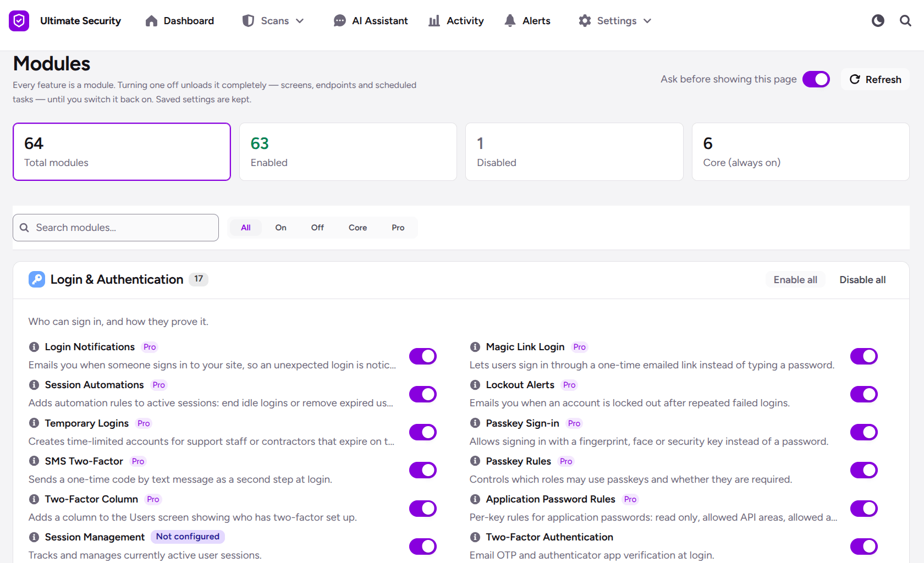
Task: Toggle Ask before showing this page
Action: pos(816,79)
